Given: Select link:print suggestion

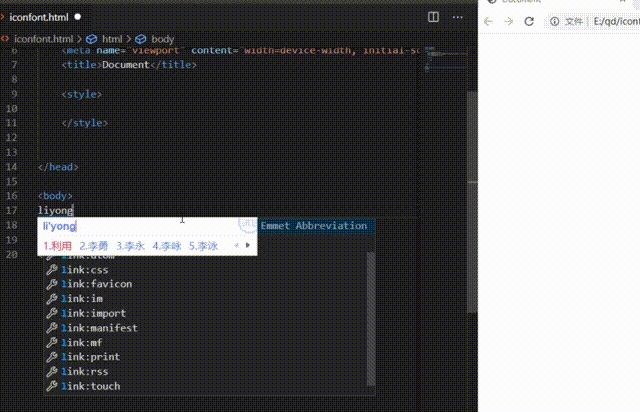Looking at the screenshot, I should pos(206,357).
